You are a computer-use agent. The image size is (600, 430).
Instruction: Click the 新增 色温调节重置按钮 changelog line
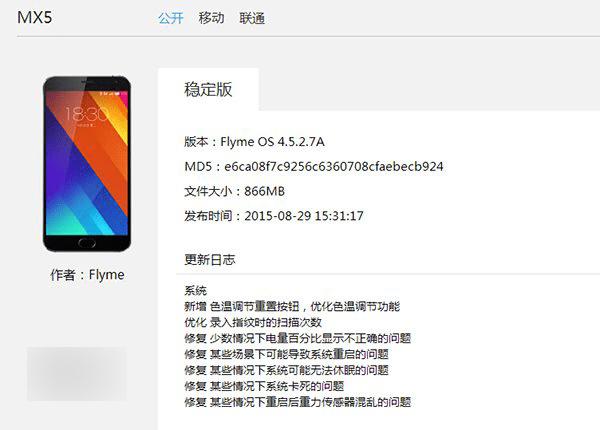pos(292,306)
